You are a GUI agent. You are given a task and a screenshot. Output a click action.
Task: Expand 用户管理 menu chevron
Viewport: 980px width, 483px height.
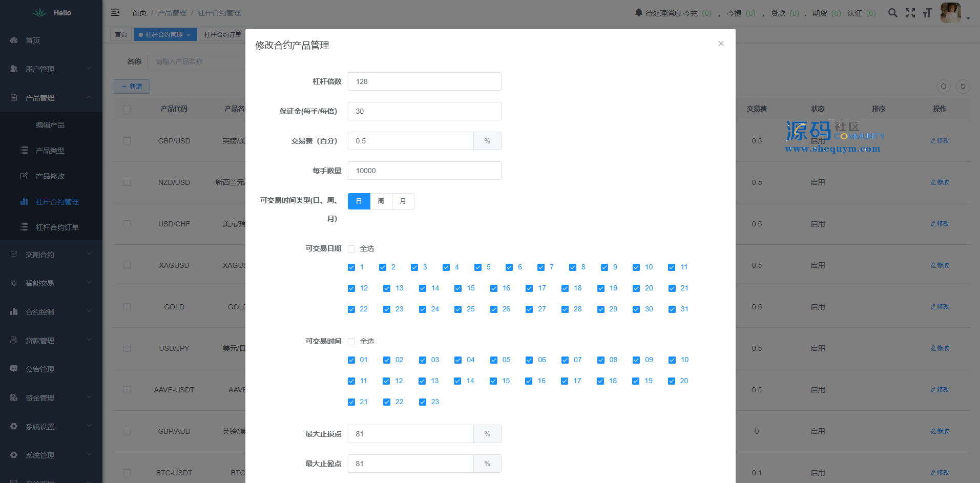click(89, 68)
